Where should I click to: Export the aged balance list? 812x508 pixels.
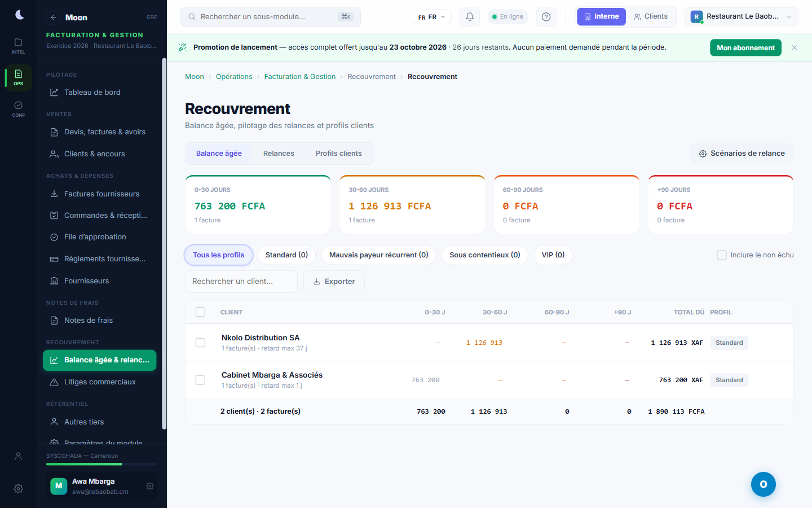(334, 282)
